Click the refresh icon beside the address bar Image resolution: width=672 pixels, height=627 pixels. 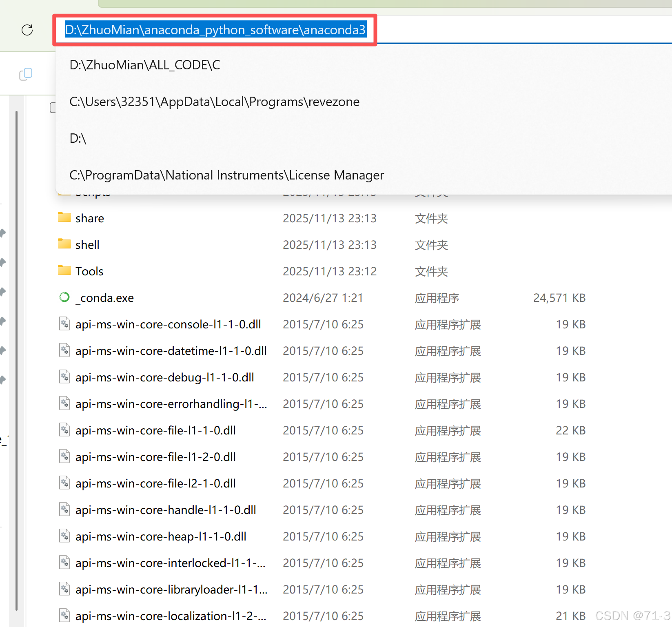click(x=27, y=30)
